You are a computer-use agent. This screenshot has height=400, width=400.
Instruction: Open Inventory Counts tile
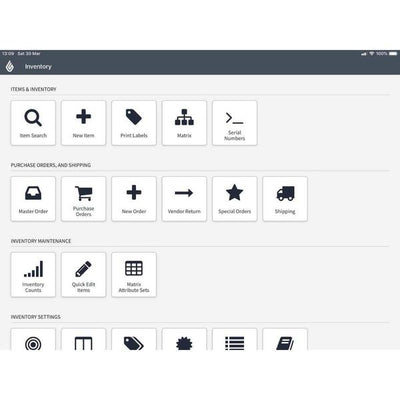coord(33,275)
